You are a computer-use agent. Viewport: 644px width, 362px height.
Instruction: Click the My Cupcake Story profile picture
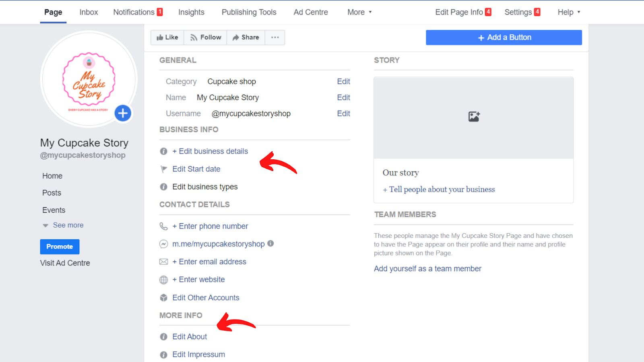pyautogui.click(x=89, y=79)
